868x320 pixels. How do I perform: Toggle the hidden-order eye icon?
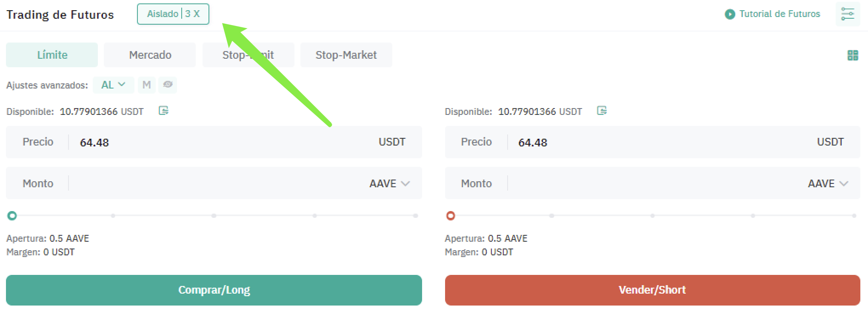click(x=168, y=85)
